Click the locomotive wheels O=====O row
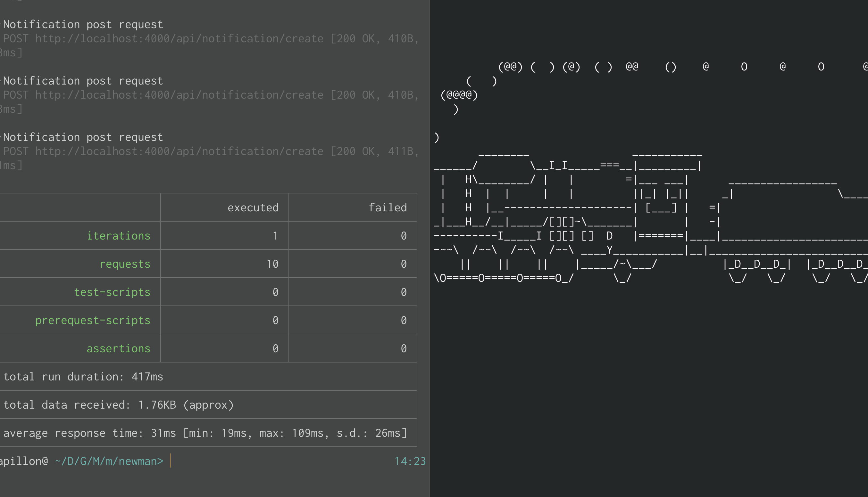The height and width of the screenshot is (497, 868). 500,278
